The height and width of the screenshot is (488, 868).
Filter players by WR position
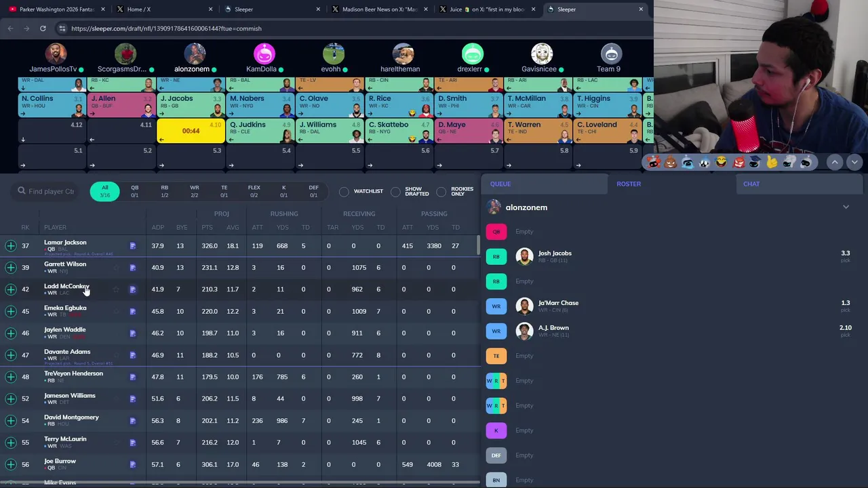click(194, 191)
